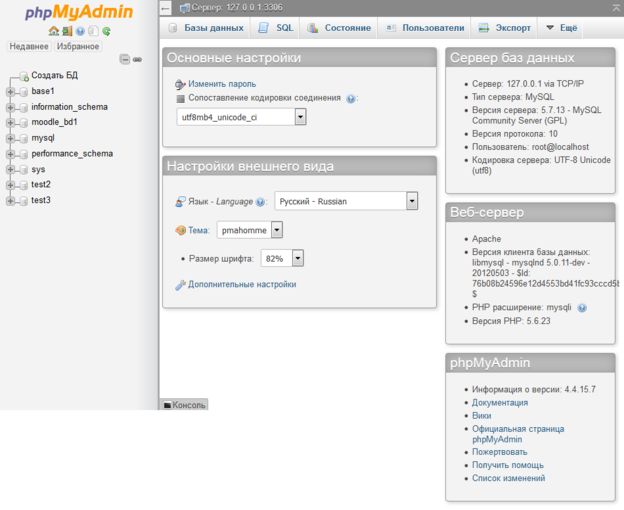Viewport: 624px width, 510px height.
Task: Click the server icon in breadcrumb bar
Action: 185,8
